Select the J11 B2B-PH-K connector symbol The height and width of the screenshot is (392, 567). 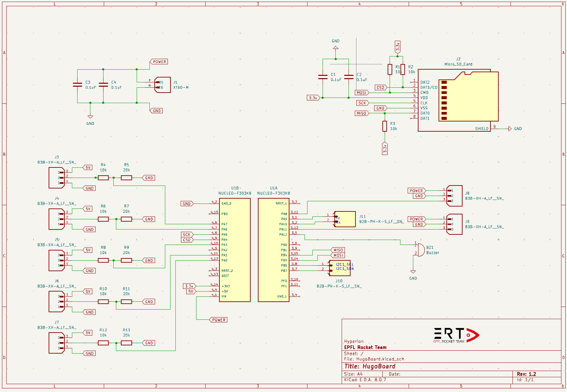click(345, 219)
